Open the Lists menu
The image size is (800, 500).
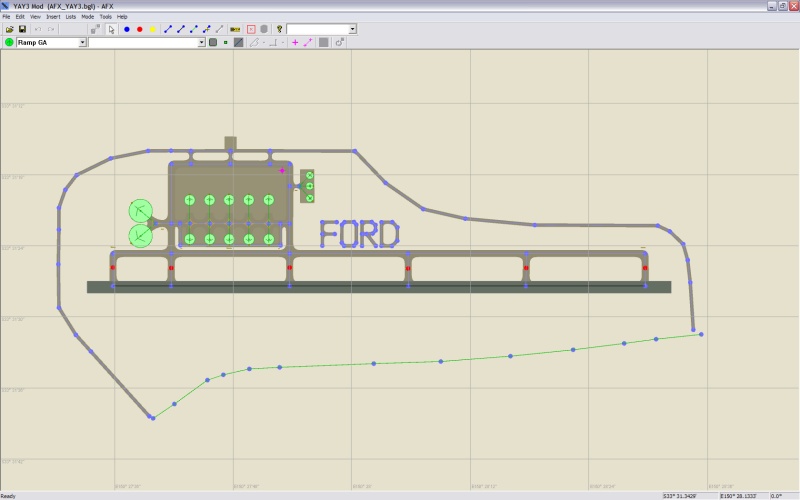(70, 16)
